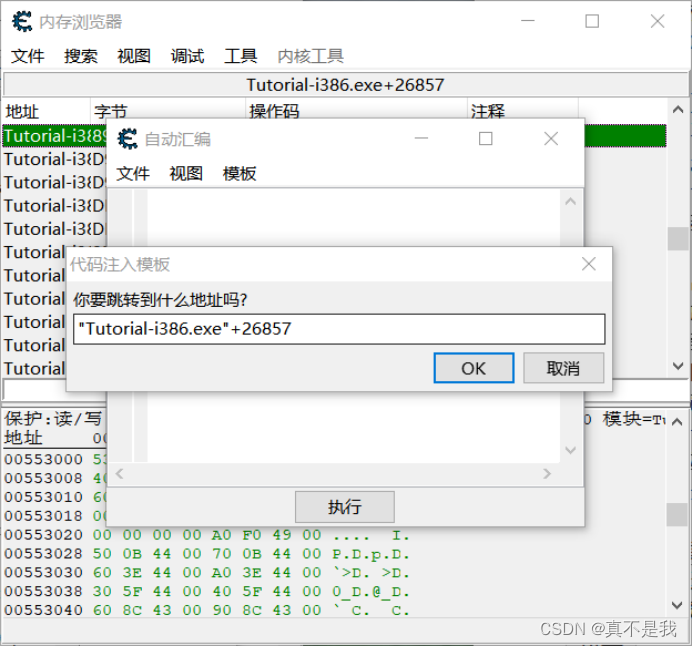Click the hex view scroll down arrow

(x=677, y=605)
